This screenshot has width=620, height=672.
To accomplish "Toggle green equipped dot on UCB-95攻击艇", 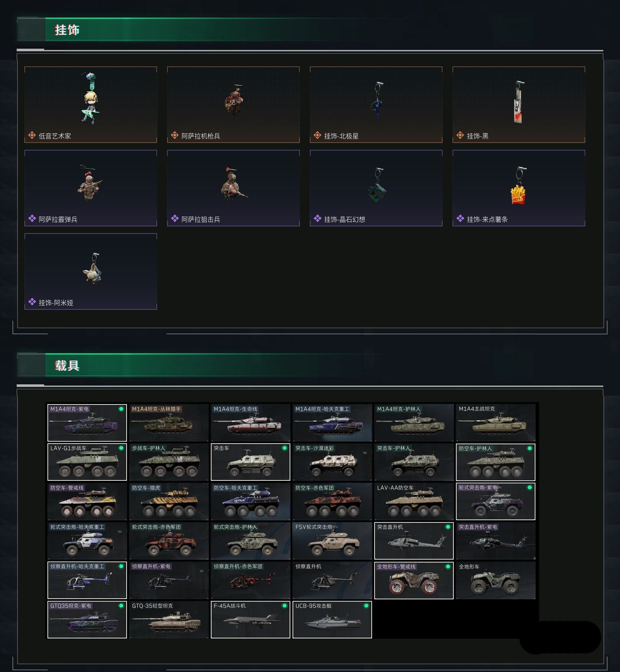I will (x=366, y=606).
